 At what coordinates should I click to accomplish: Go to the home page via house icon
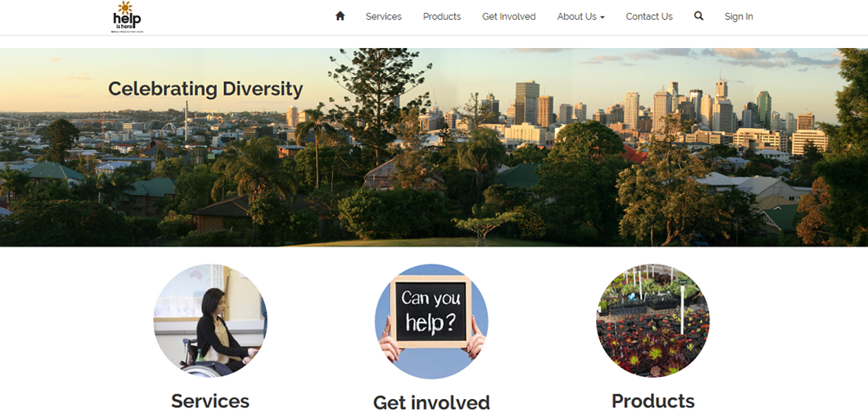click(x=340, y=16)
